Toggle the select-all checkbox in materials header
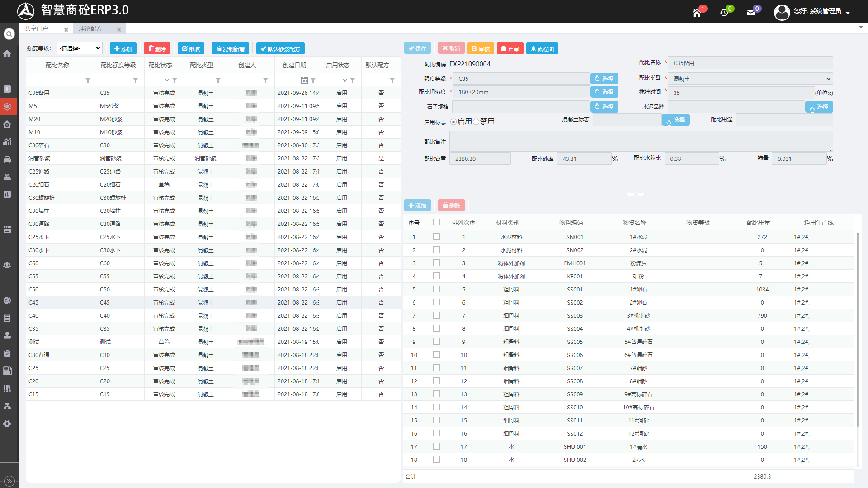The image size is (868, 488). [436, 222]
